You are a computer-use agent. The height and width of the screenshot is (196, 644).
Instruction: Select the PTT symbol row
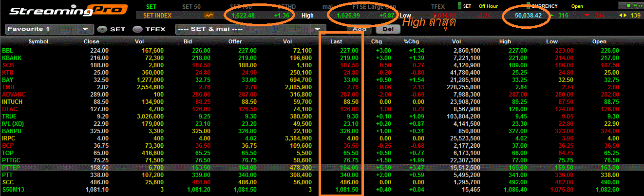(x=322, y=175)
